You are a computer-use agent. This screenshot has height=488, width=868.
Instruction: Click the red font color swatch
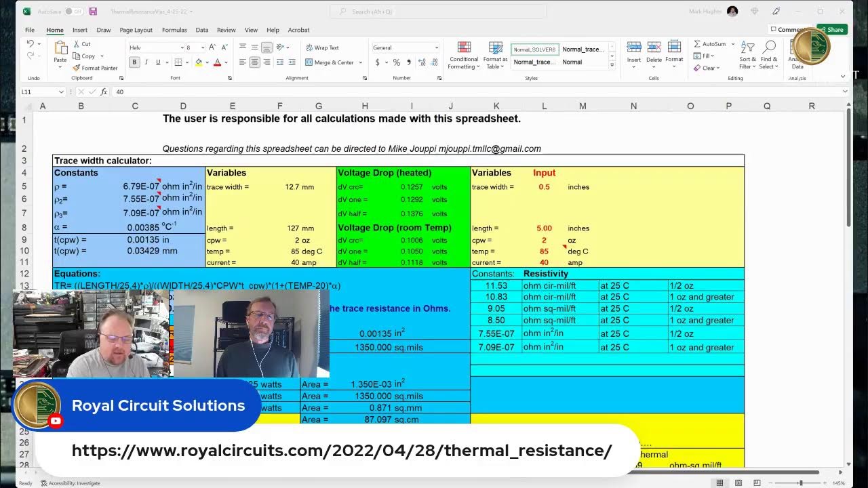(217, 62)
